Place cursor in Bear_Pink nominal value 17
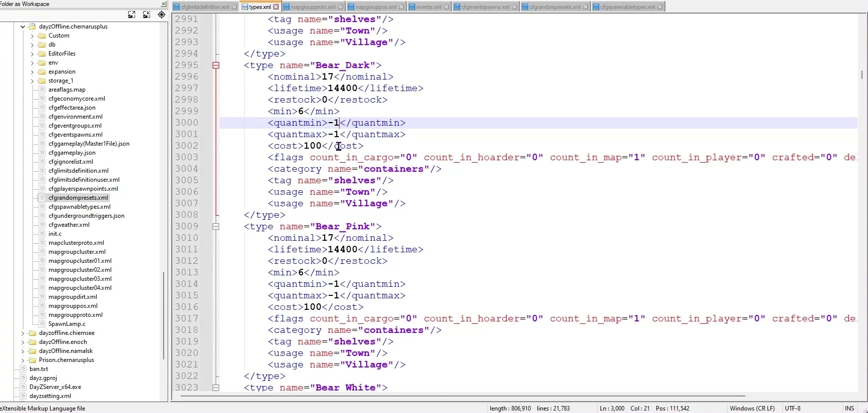The image size is (868, 413). pos(328,238)
